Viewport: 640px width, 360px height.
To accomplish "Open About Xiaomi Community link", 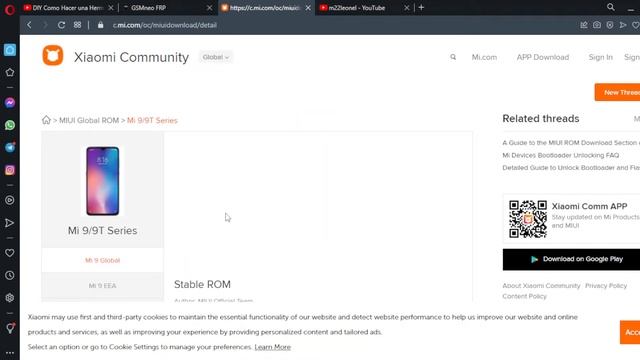I will click(541, 286).
